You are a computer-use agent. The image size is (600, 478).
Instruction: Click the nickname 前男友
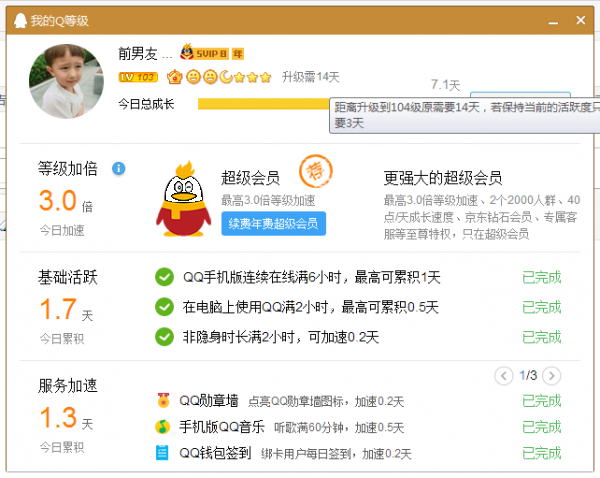pyautogui.click(x=138, y=54)
